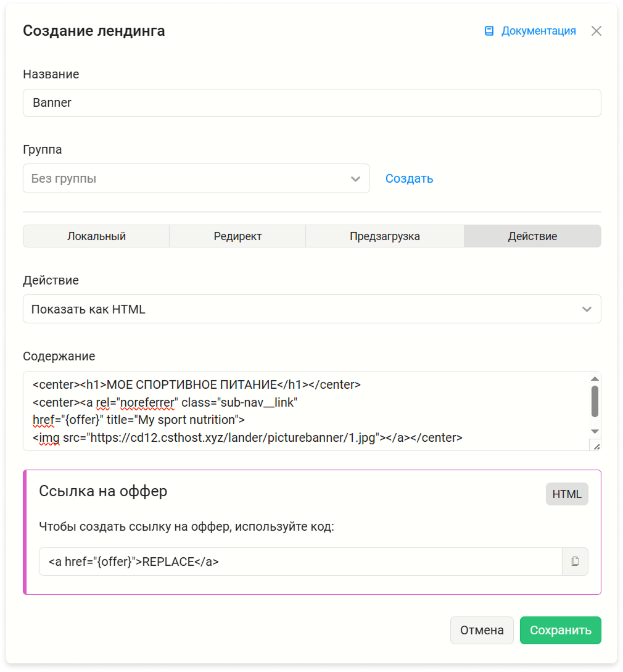Open the Документация link
The width and height of the screenshot is (623, 672).
(538, 31)
